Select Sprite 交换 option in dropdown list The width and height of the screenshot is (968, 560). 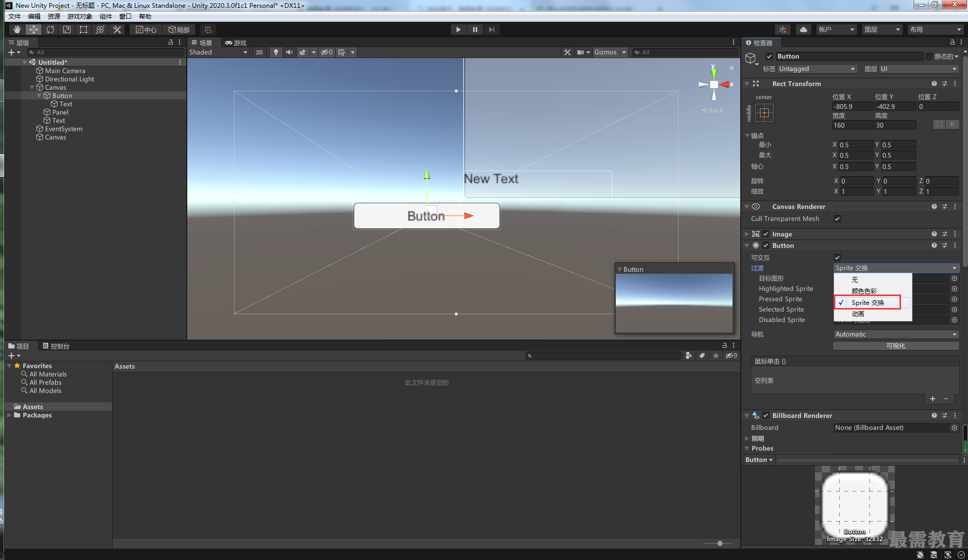tap(873, 303)
